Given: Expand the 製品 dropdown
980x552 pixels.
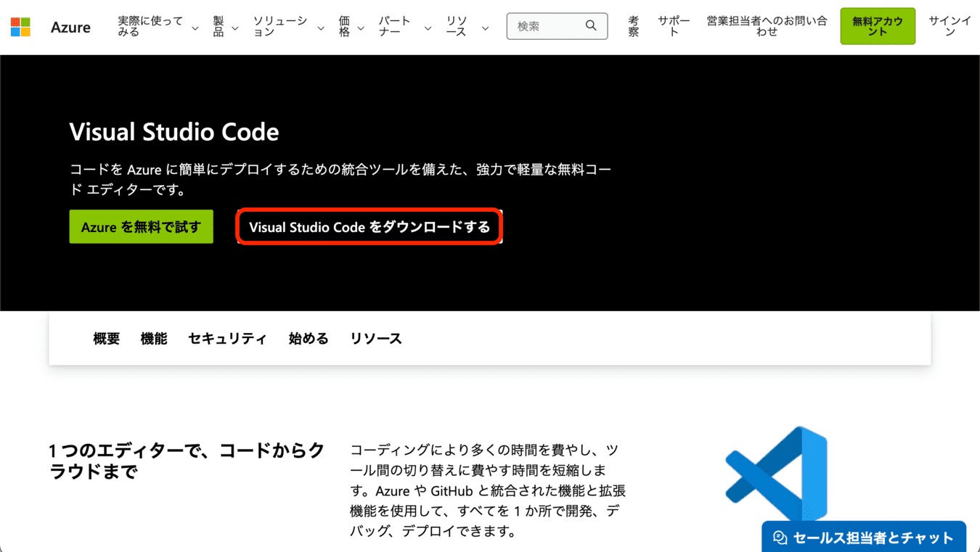Looking at the screenshot, I should (226, 27).
